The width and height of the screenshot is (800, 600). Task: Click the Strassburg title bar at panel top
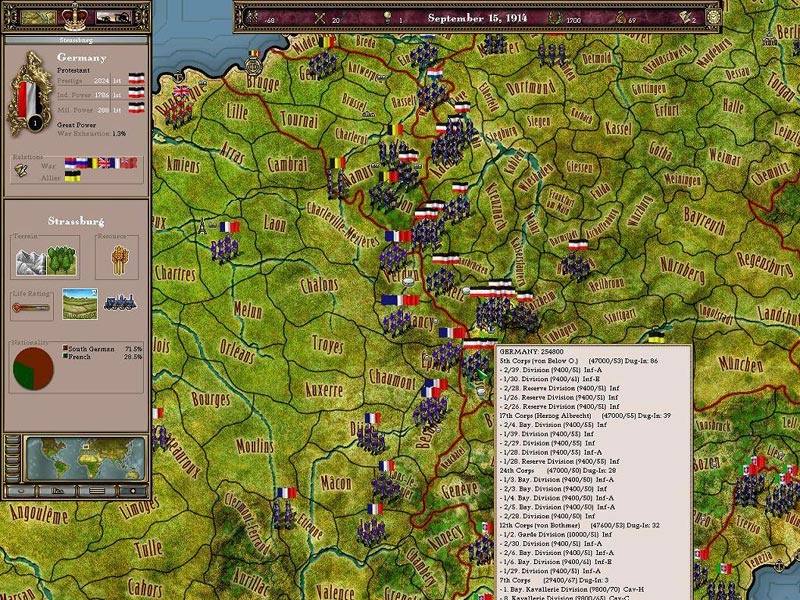[x=76, y=40]
